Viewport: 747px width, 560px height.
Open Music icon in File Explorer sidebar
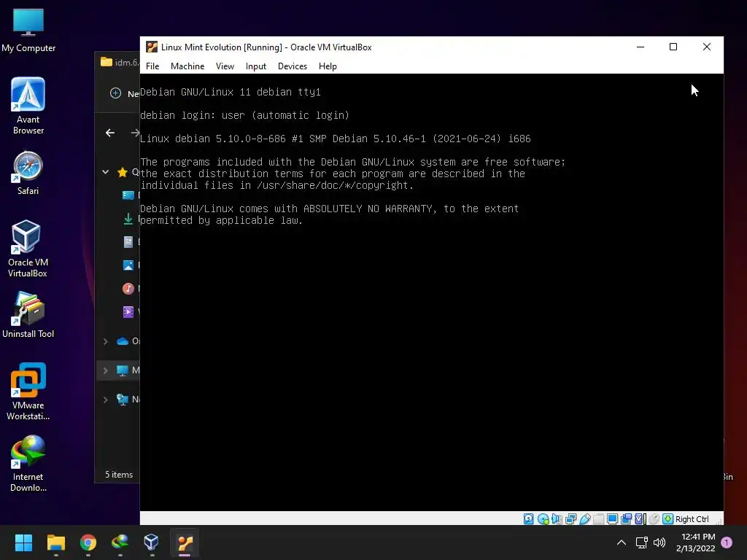point(128,289)
